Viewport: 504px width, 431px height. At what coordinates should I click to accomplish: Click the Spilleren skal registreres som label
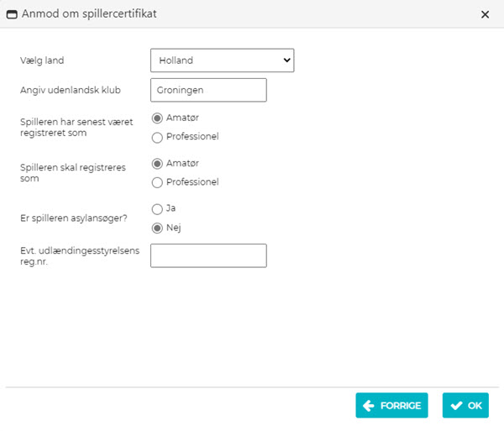point(72,173)
